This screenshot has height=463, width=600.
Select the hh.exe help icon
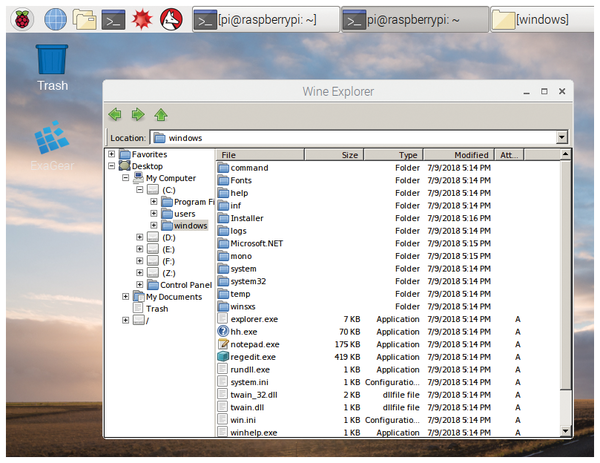click(223, 331)
